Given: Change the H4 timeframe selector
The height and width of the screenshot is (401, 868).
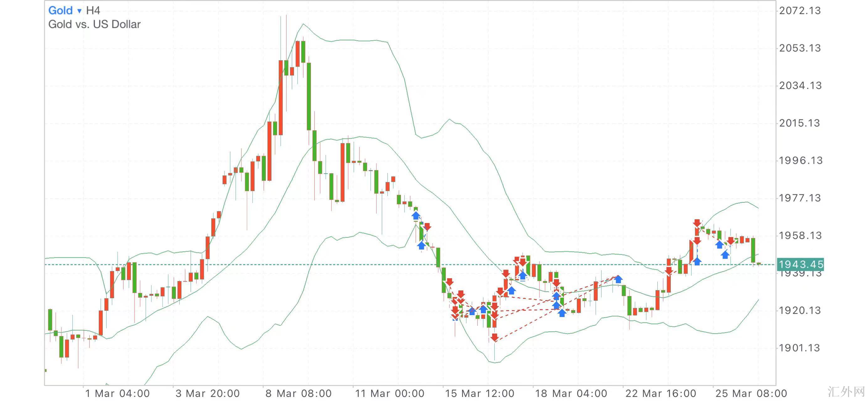Looking at the screenshot, I should point(93,10).
